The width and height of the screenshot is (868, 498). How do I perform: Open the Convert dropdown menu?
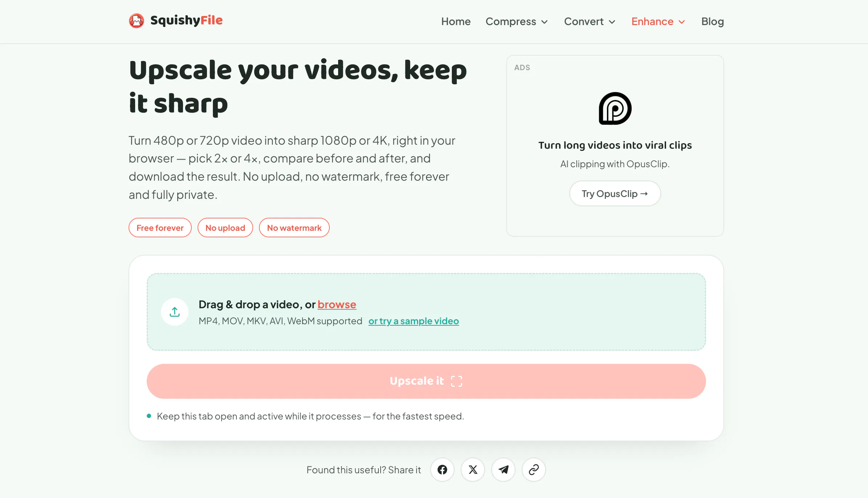click(x=590, y=21)
